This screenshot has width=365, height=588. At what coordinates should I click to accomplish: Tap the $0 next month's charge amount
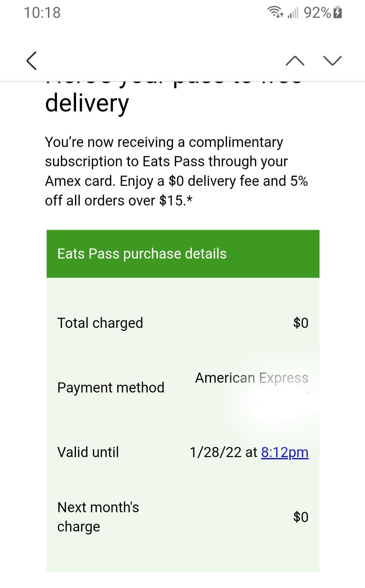tap(301, 517)
